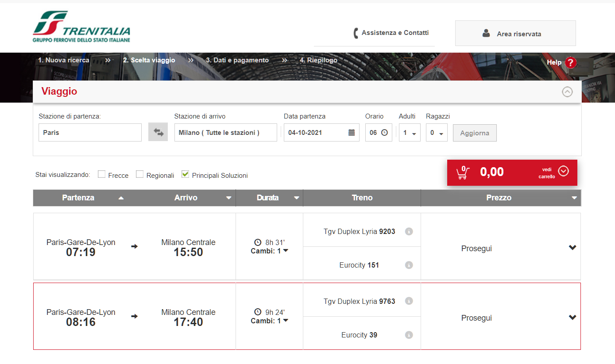Sort by Prezzo column arrow

[x=574, y=198]
